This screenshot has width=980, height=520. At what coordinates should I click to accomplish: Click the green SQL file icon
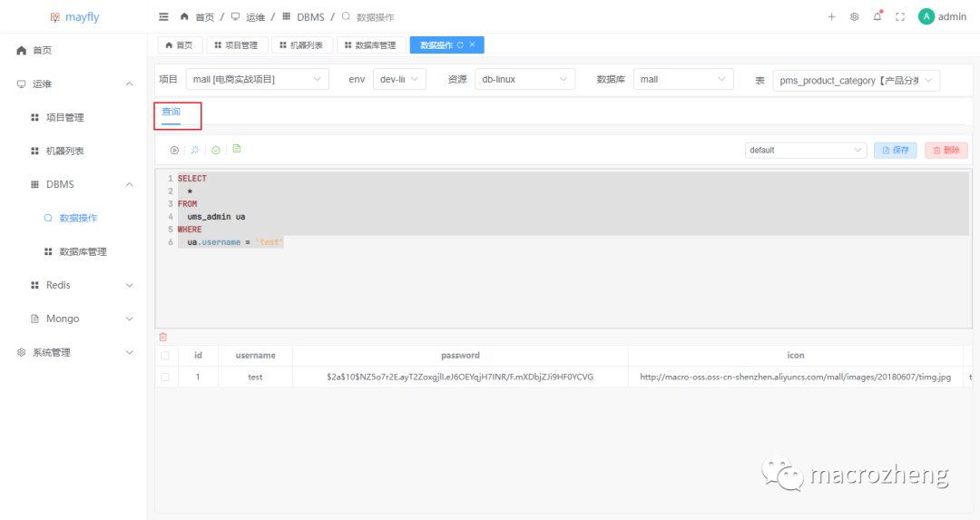[237, 149]
